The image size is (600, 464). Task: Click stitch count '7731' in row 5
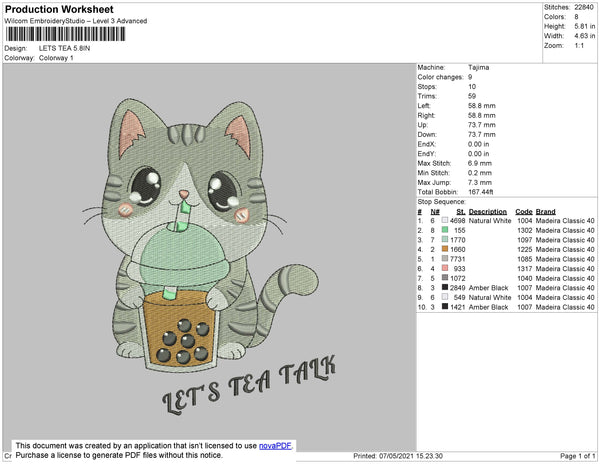click(458, 259)
